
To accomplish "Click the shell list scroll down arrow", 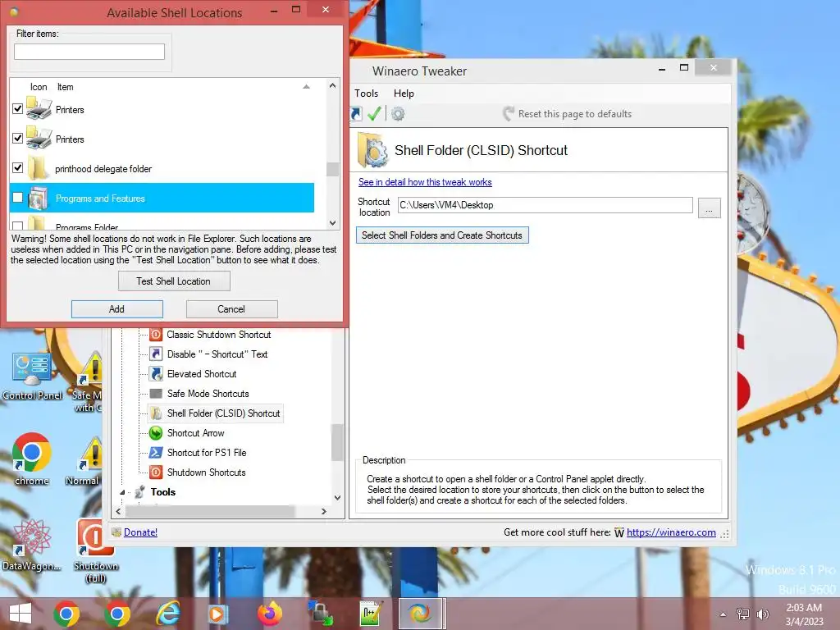I will [333, 223].
